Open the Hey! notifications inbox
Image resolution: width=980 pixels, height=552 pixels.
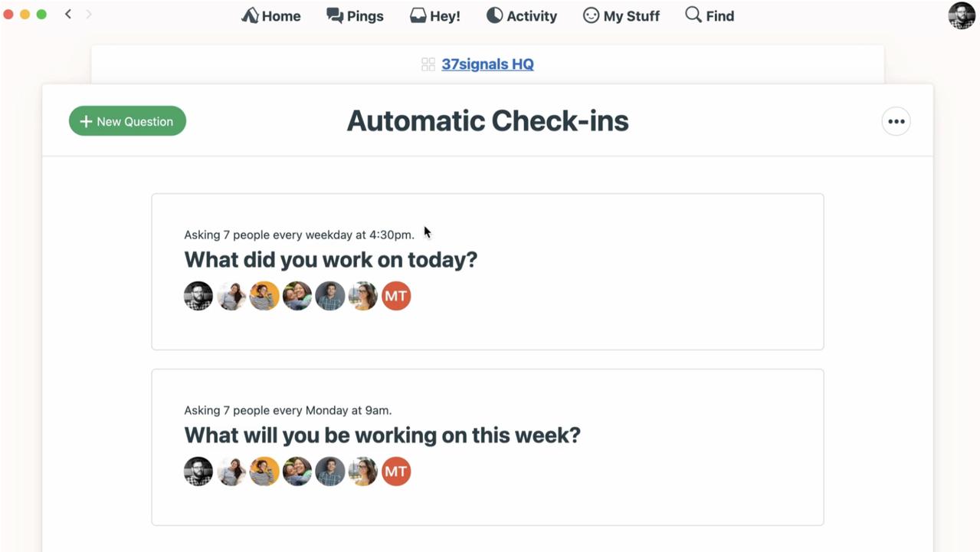pos(434,15)
